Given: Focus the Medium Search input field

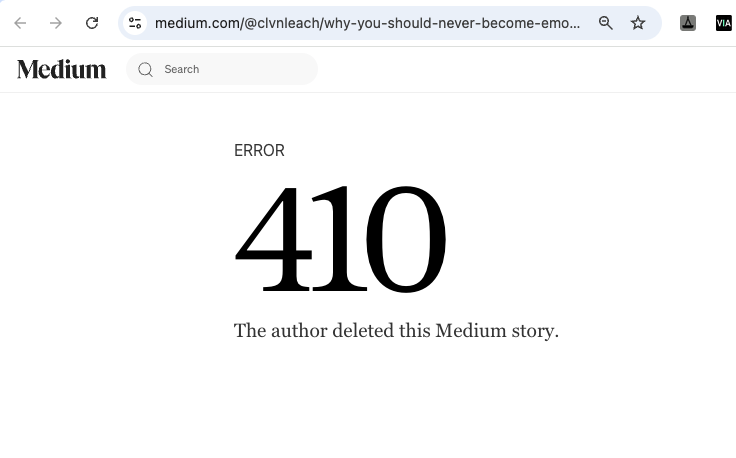Looking at the screenshot, I should coord(235,69).
